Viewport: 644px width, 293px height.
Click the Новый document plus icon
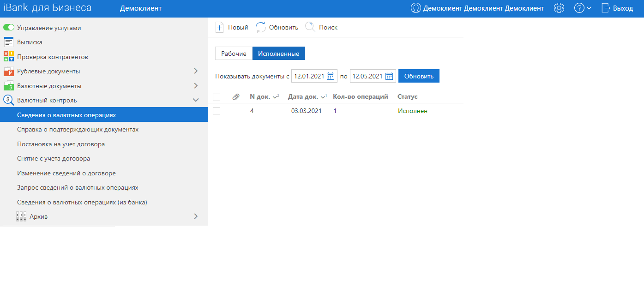coord(220,27)
